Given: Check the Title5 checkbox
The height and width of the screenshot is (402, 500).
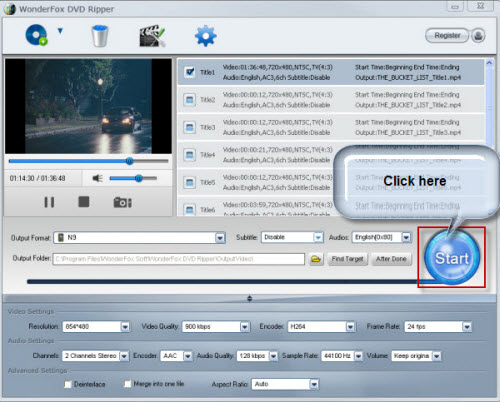Looking at the screenshot, I should (190, 182).
